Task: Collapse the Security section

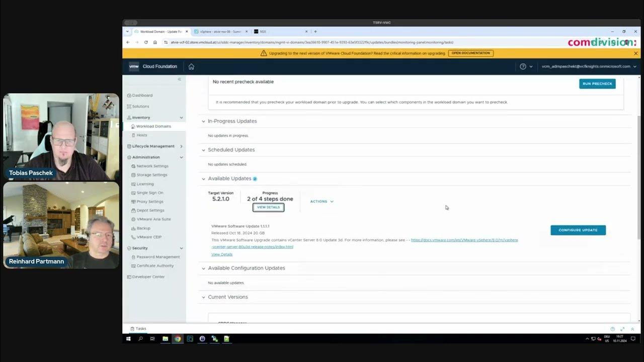Action: coord(181,248)
